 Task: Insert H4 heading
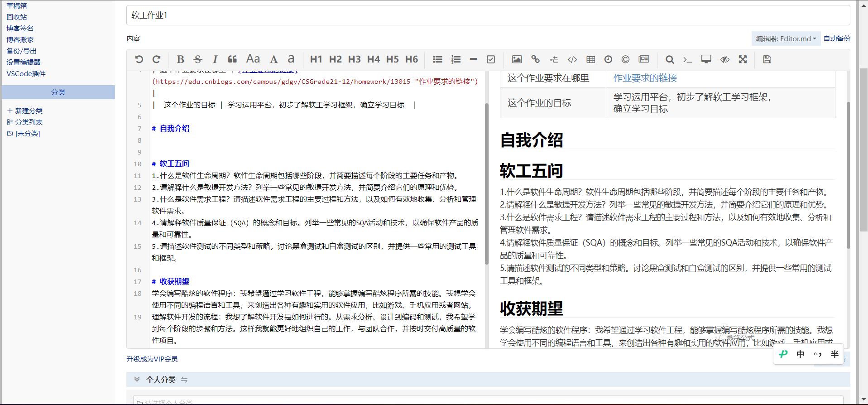point(374,59)
